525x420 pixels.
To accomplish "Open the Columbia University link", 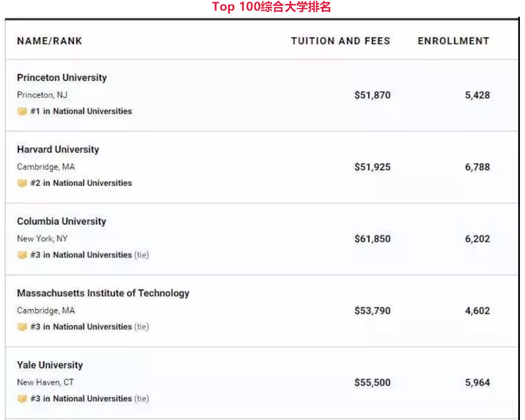I will pos(61,221).
